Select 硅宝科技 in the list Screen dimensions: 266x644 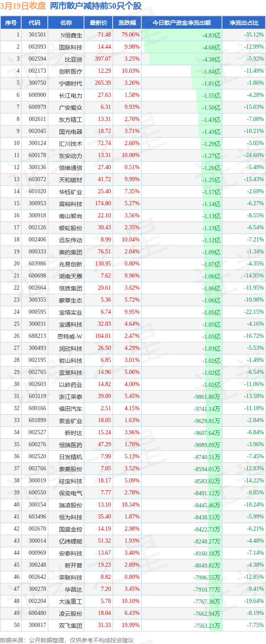pyautogui.click(x=71, y=481)
